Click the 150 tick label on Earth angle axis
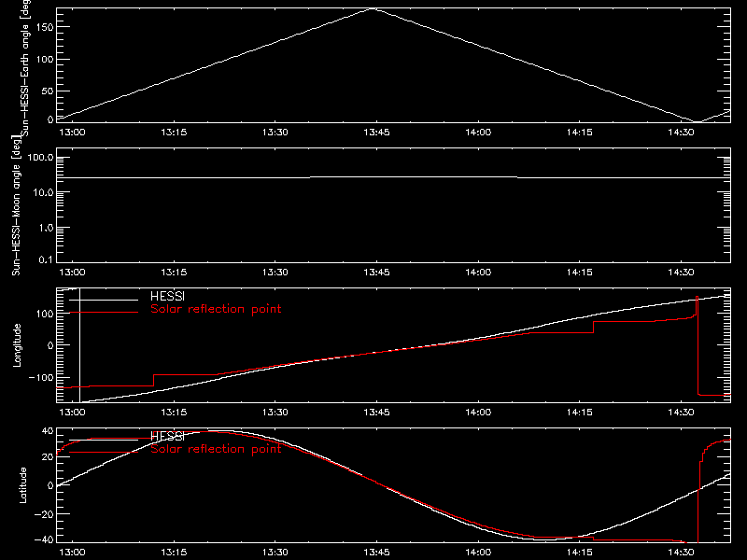Image resolution: width=747 pixels, height=560 pixels. [45, 27]
